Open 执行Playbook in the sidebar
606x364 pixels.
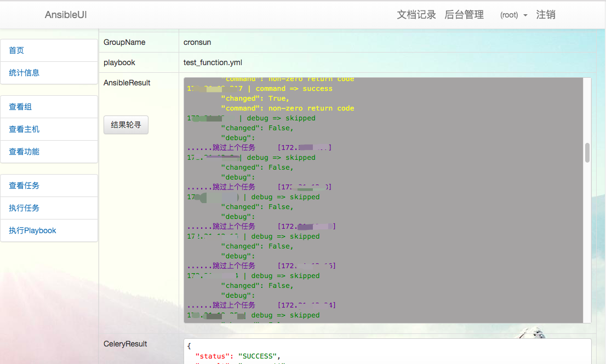pos(49,230)
